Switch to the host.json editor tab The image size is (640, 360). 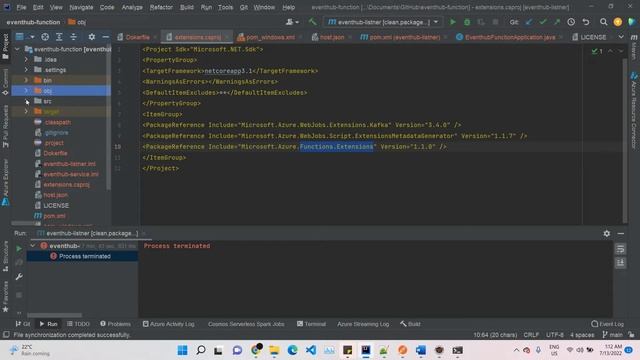[331, 37]
